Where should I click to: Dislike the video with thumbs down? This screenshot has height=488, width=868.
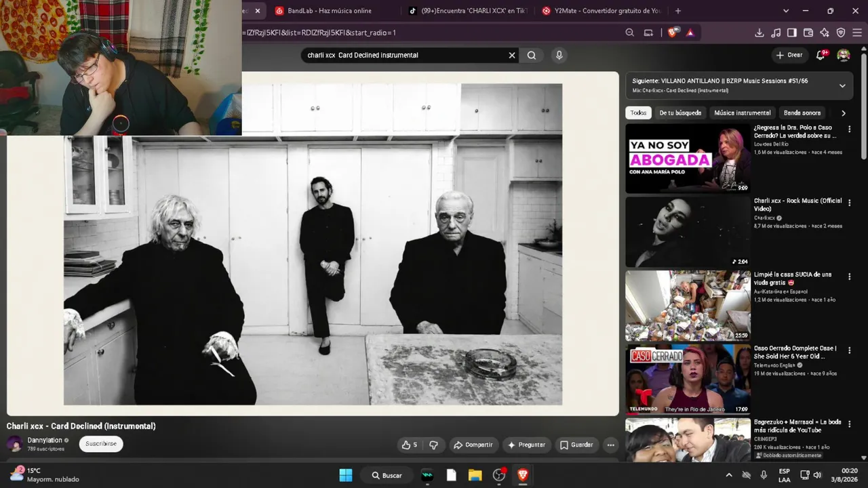click(x=434, y=445)
